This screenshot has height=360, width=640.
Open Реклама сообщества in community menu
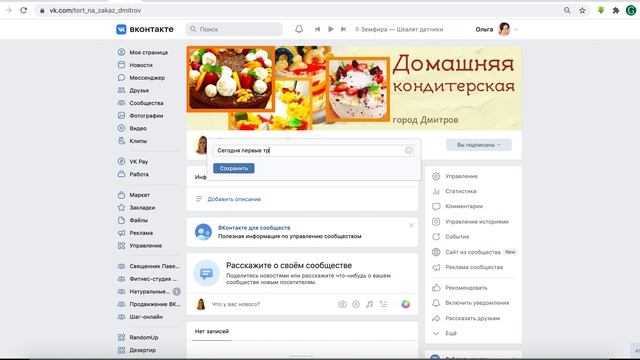(474, 267)
